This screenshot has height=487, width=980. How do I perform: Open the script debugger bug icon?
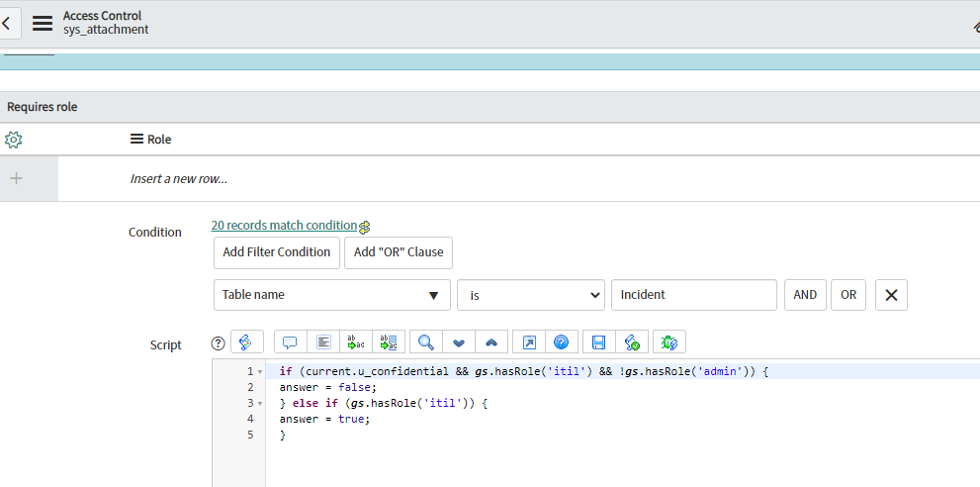tap(669, 341)
